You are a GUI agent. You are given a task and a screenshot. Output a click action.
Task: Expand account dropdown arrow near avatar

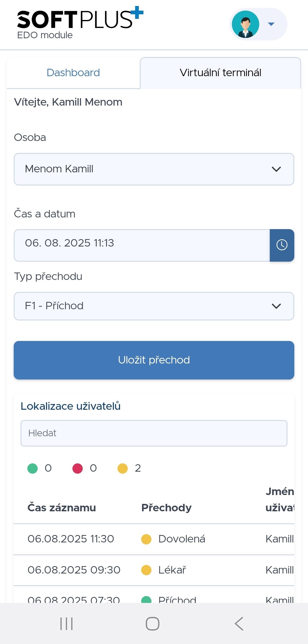pyautogui.click(x=271, y=24)
